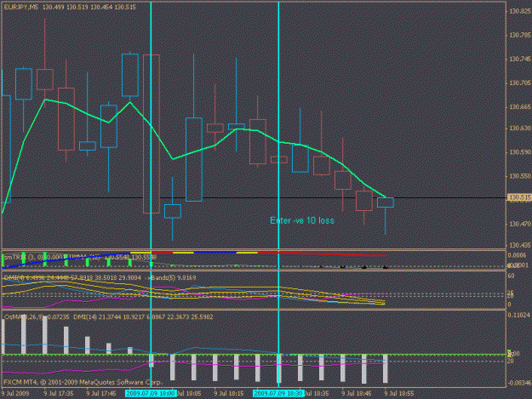Click the '9 Jul 18:55' time label
532x399 pixels.
point(399,394)
